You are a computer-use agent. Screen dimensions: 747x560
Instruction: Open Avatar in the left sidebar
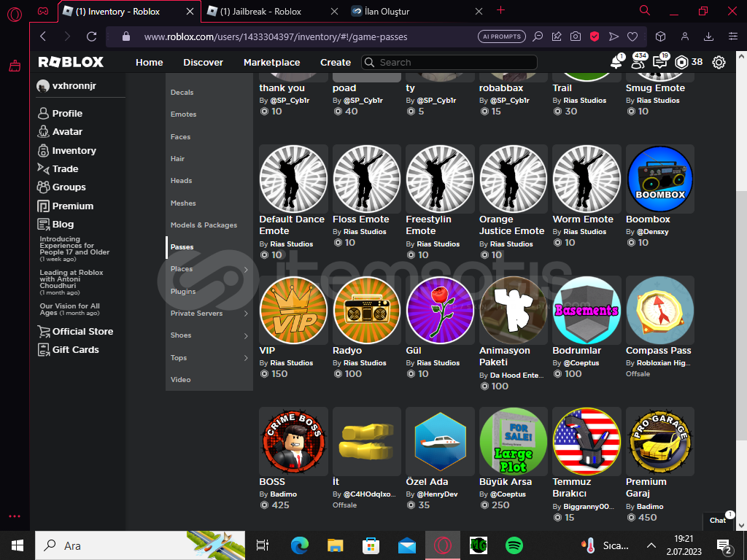(60, 132)
